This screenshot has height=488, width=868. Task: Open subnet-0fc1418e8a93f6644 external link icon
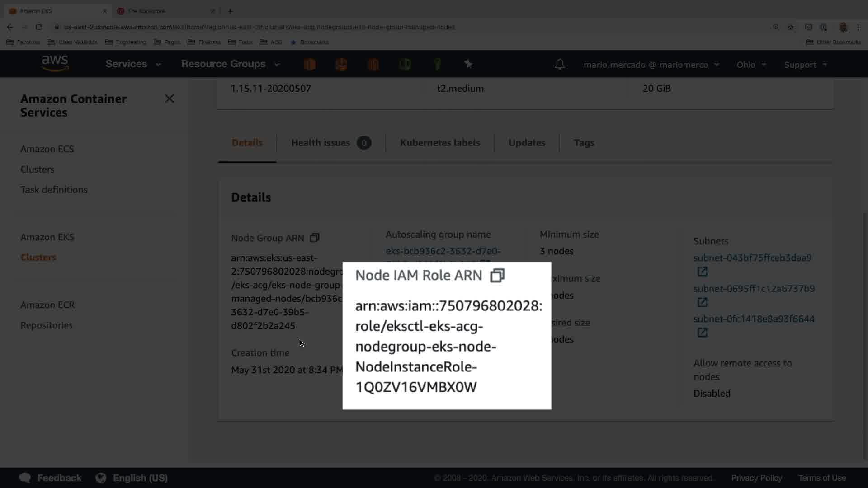[x=702, y=333]
